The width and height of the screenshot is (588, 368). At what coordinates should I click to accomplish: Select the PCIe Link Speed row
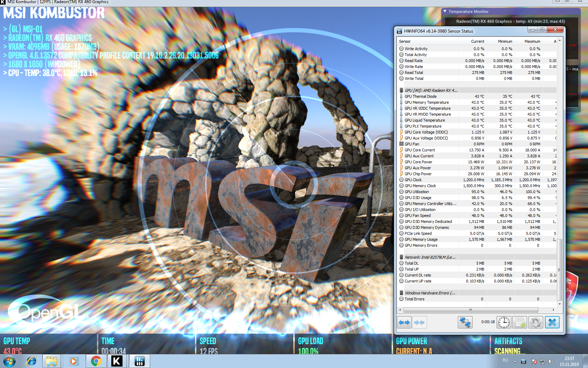[x=477, y=233]
